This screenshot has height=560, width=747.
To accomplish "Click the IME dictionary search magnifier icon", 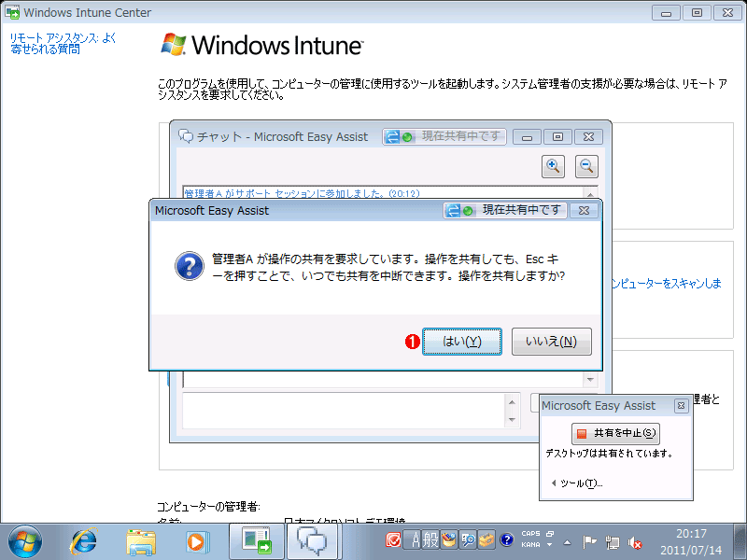I will pos(468,540).
